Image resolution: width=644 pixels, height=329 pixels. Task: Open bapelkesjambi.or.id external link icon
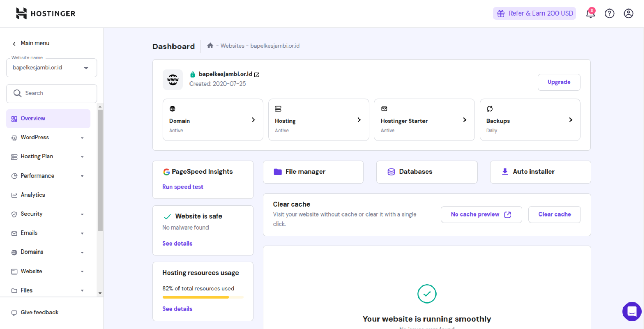click(x=257, y=75)
